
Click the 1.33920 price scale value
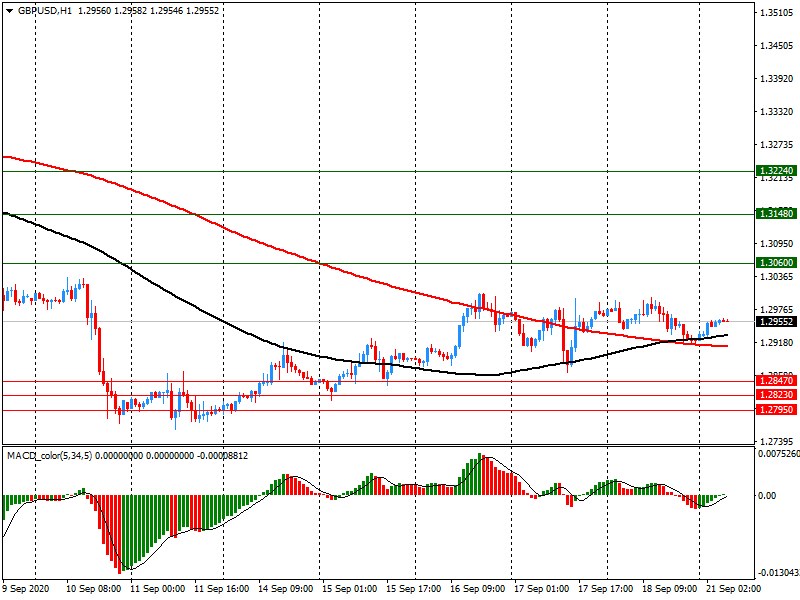pyautogui.click(x=777, y=79)
